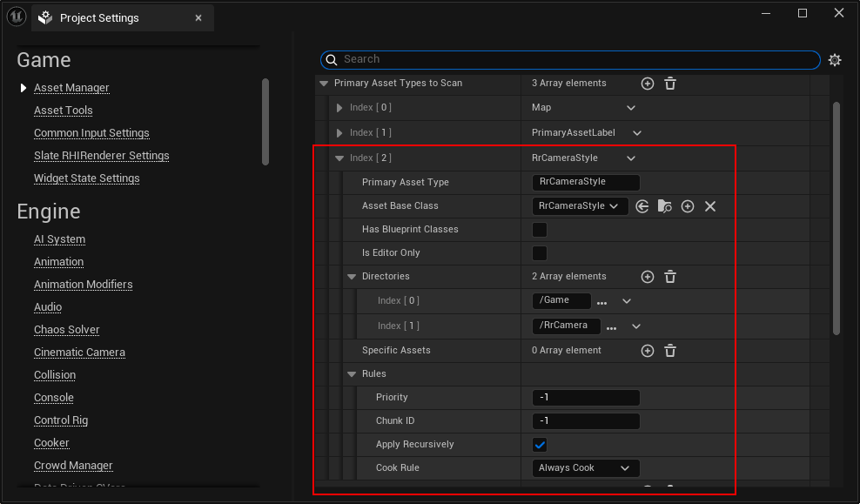Screen dimensions: 860x504
Task: Click the magnifier icon in search bar
Action: coord(332,60)
